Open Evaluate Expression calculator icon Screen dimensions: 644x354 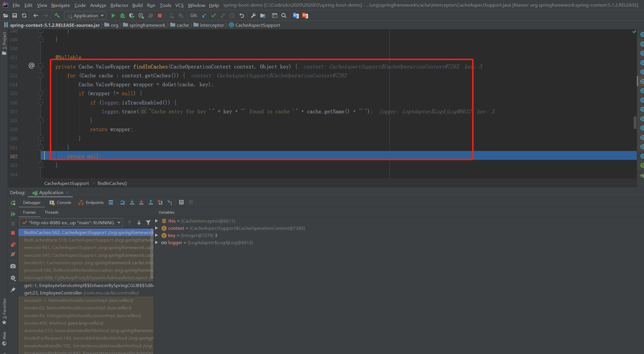point(181,202)
